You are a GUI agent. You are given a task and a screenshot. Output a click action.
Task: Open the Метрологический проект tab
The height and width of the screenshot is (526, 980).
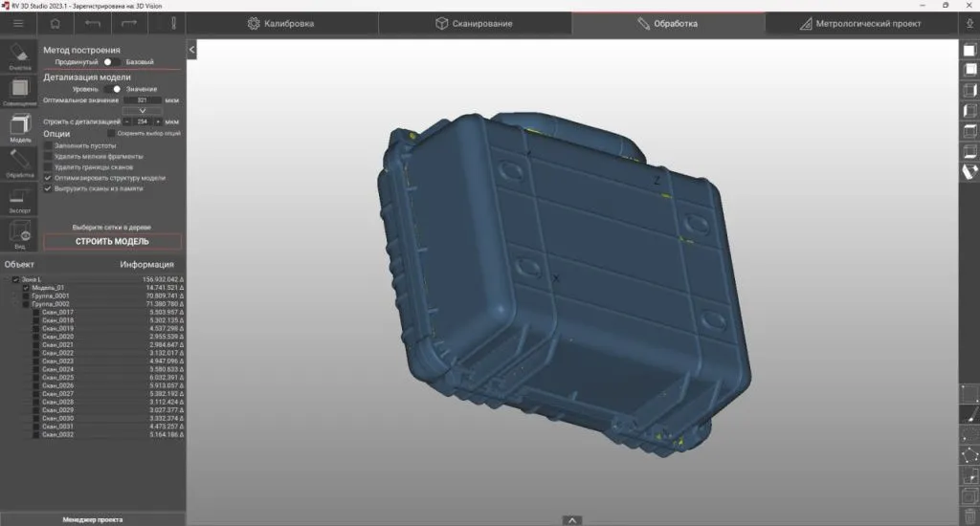coord(866,23)
